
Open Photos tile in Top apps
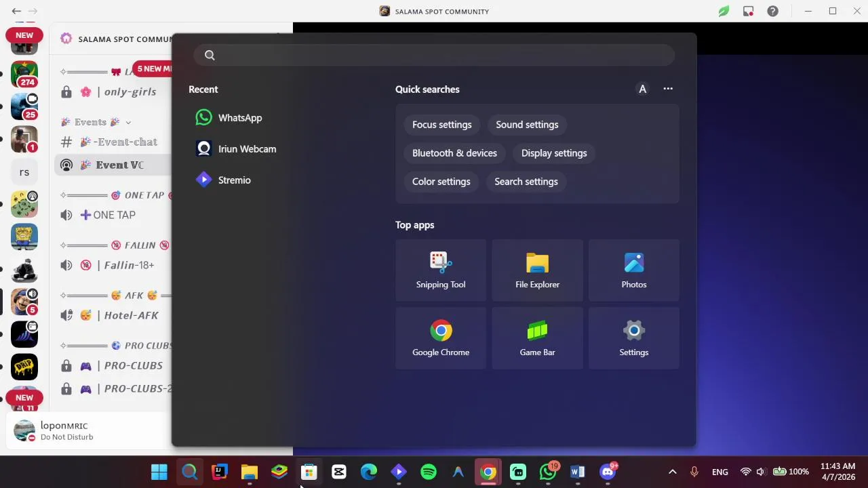pyautogui.click(x=634, y=270)
